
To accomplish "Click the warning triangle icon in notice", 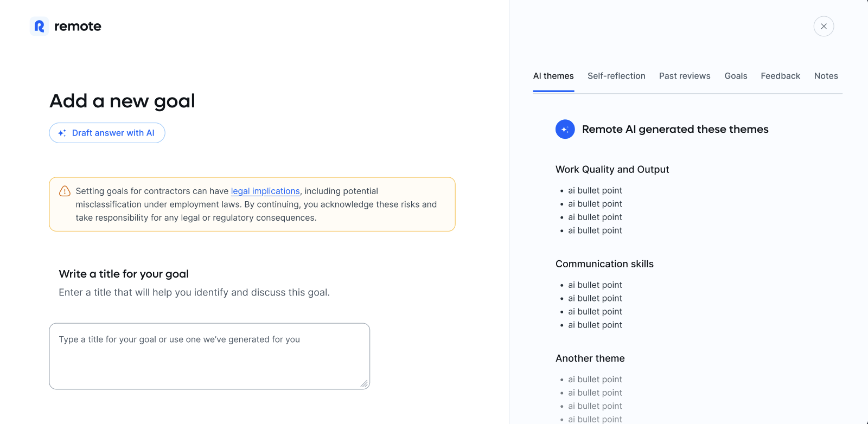I will pos(65,191).
